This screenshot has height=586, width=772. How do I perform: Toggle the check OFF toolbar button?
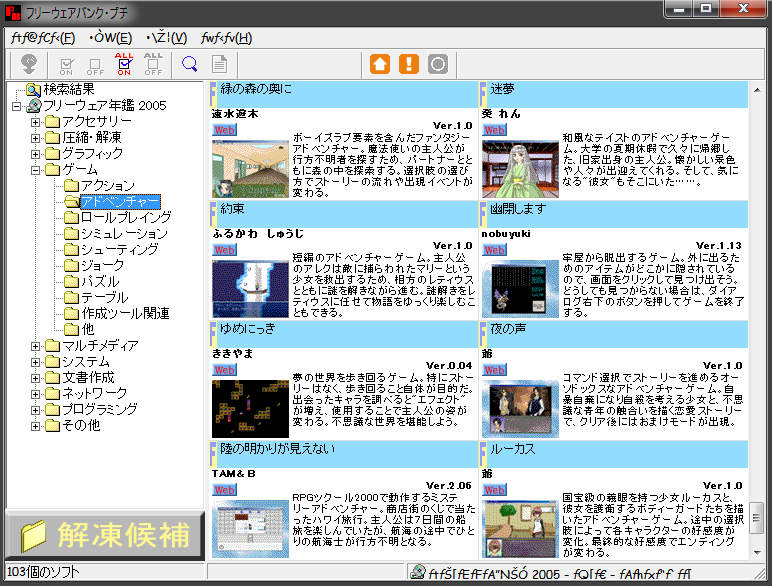[95, 65]
